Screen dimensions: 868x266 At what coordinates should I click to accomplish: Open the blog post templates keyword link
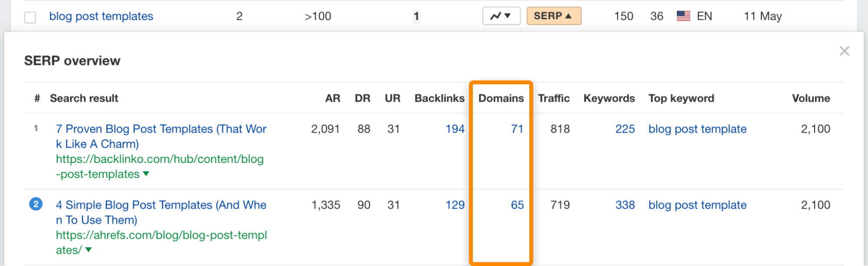pyautogui.click(x=101, y=16)
